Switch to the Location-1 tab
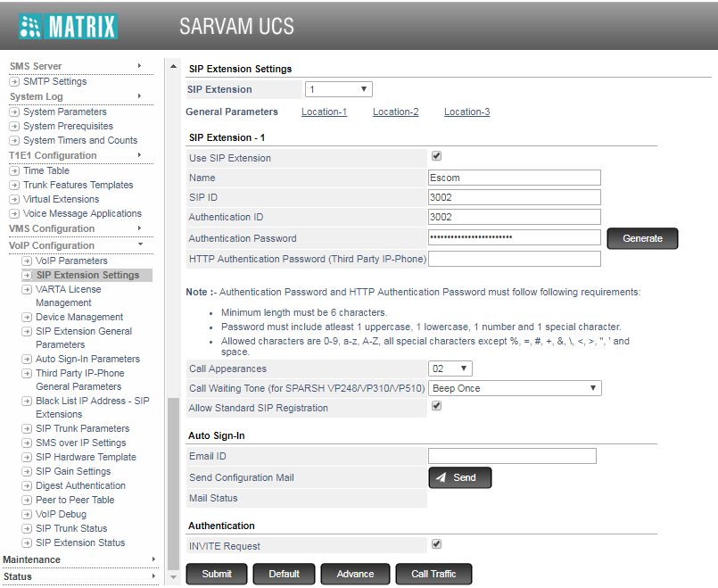This screenshot has width=718, height=588. [324, 112]
